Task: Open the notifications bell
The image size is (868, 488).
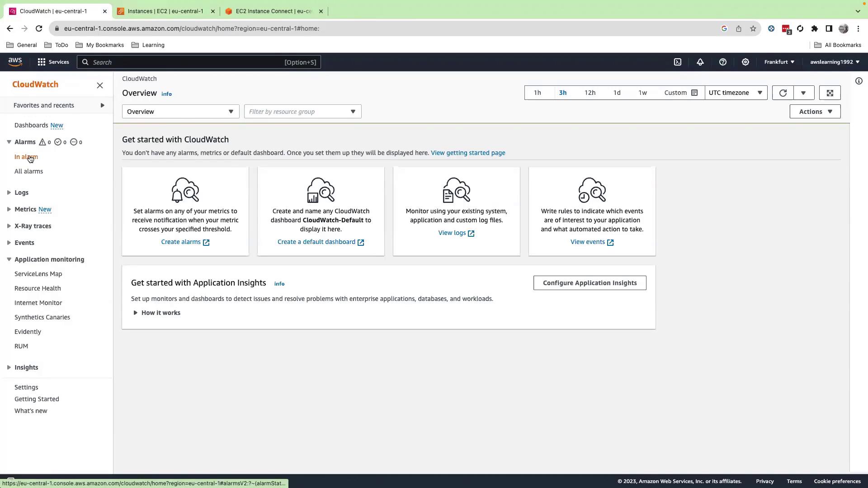Action: click(x=700, y=62)
